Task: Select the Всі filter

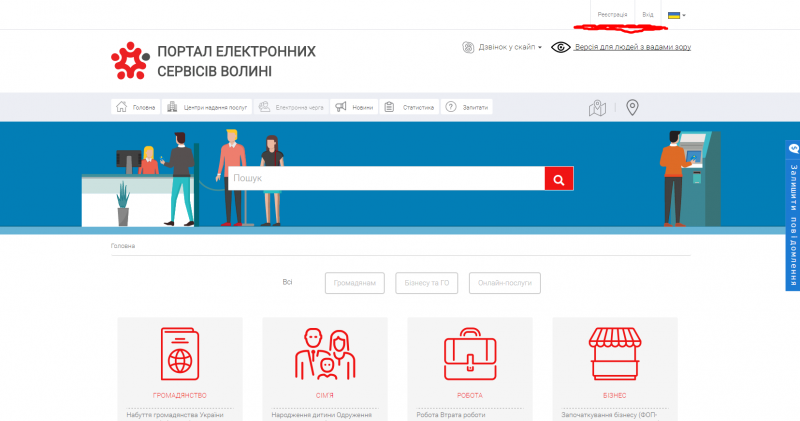Action: pos(287,282)
